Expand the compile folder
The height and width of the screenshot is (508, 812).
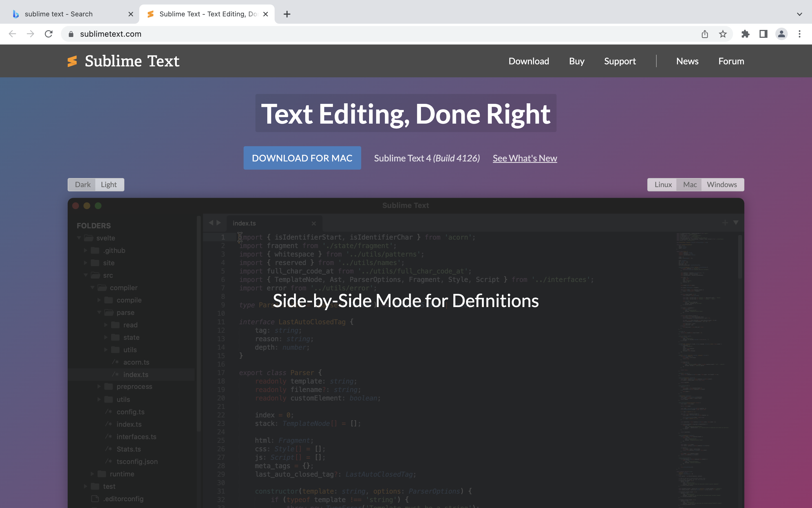[99, 300]
